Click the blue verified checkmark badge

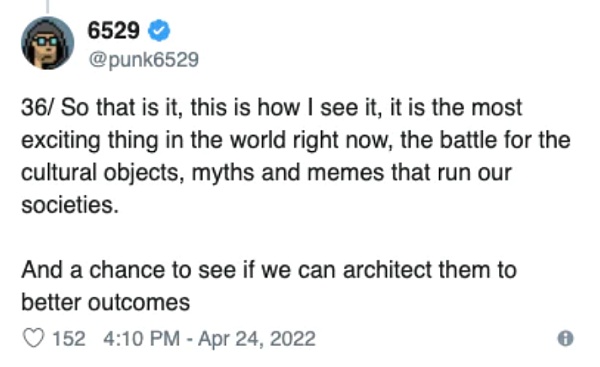click(159, 31)
